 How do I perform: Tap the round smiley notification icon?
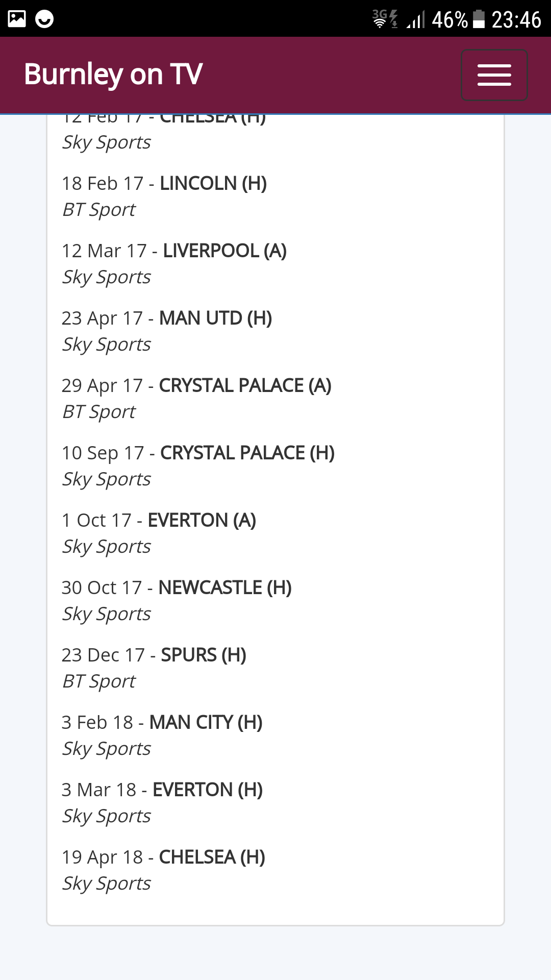[x=44, y=19]
